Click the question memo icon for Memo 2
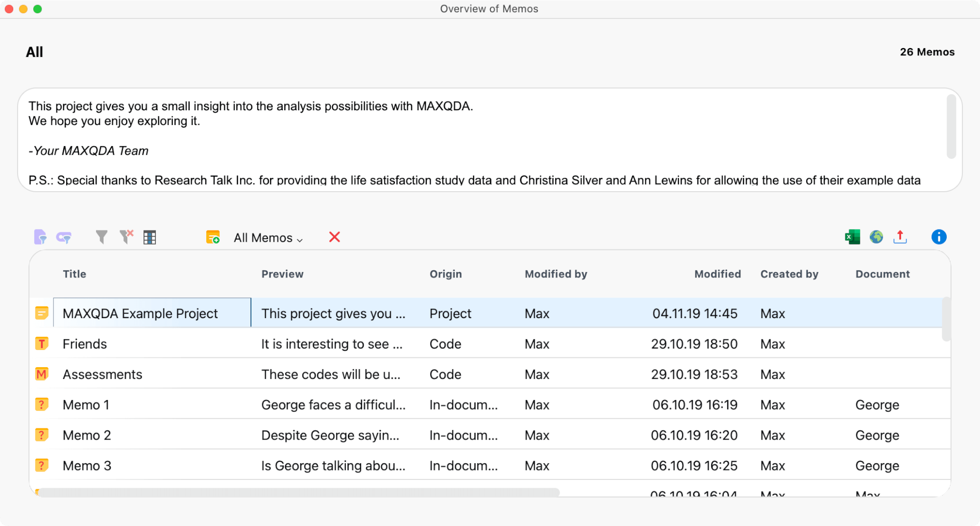980x526 pixels. tap(42, 434)
